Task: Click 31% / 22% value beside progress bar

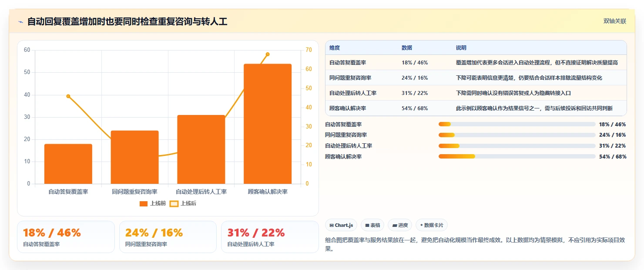Action: pos(613,146)
